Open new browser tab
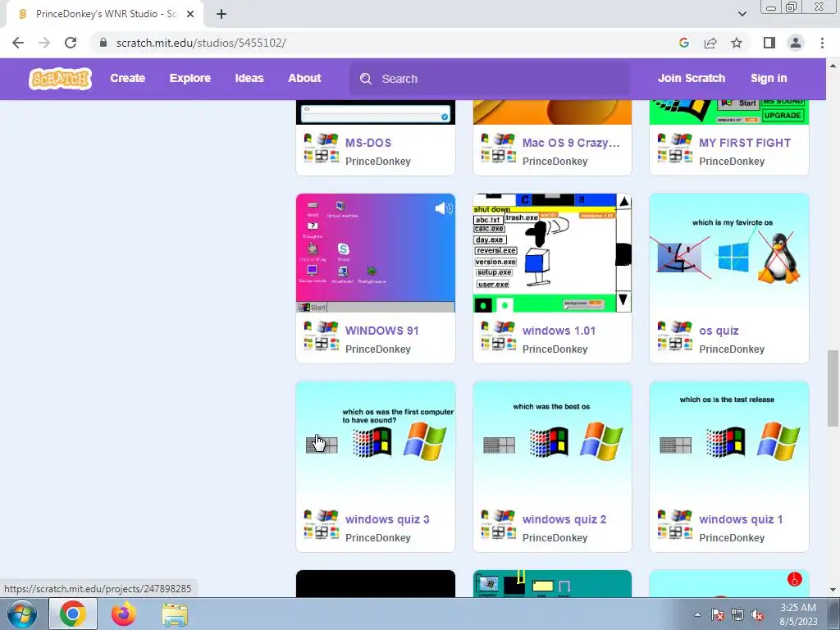 pyautogui.click(x=221, y=14)
